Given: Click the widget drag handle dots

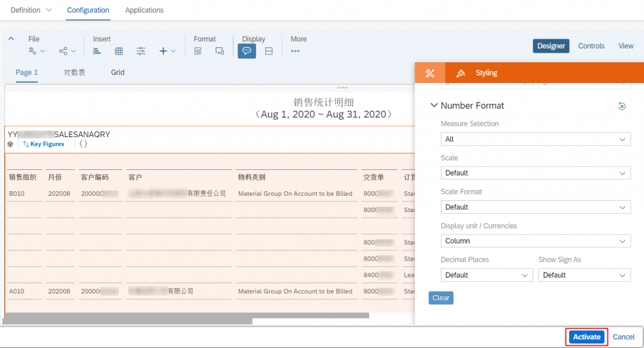Looking at the screenshot, I should coord(342,87).
